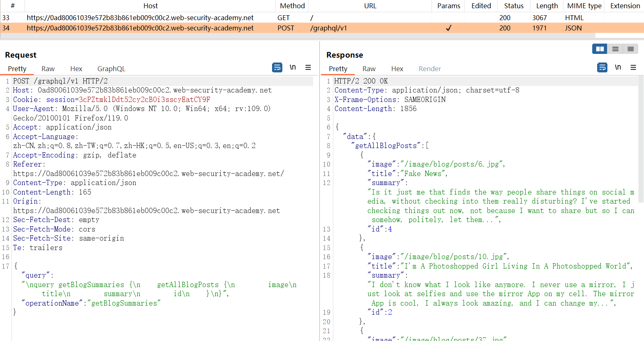644x341 pixels.
Task: Open the Response panel hamburger menu
Action: click(633, 67)
